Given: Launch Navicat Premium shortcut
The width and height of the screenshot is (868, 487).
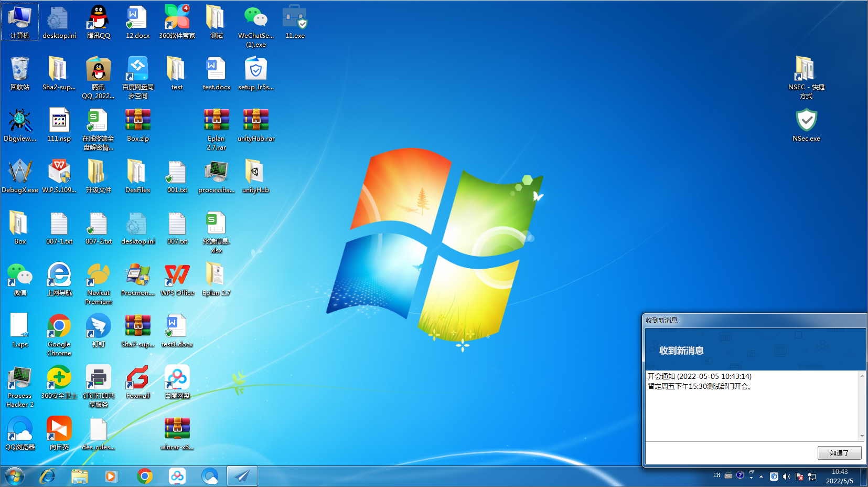Looking at the screenshot, I should tap(99, 283).
